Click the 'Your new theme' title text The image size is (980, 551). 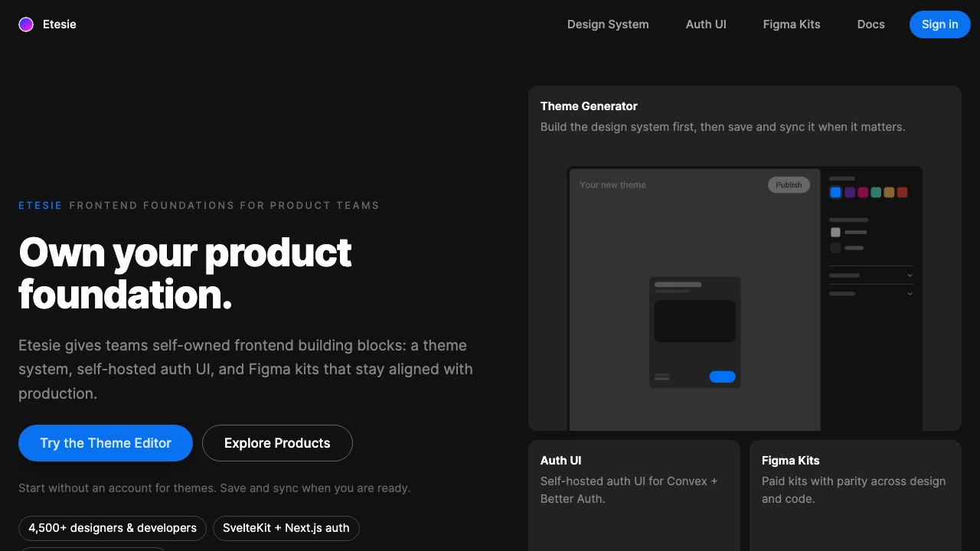click(x=612, y=185)
